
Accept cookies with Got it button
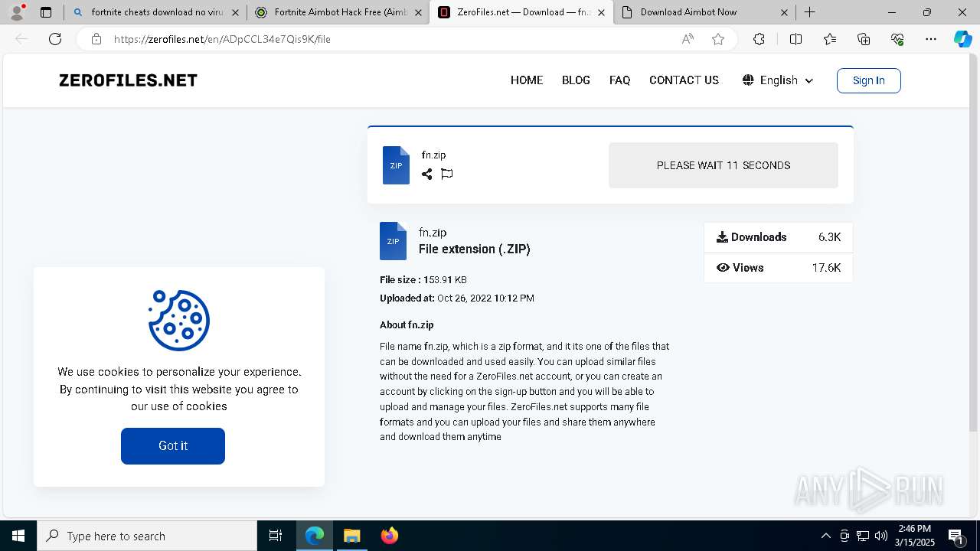173,446
